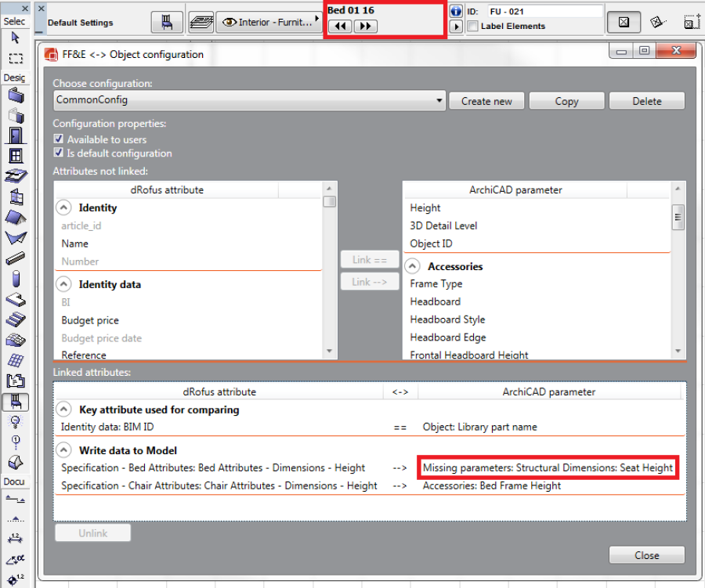Open the CommonConfig configuration dropdown
The width and height of the screenshot is (705, 588).
tap(439, 101)
